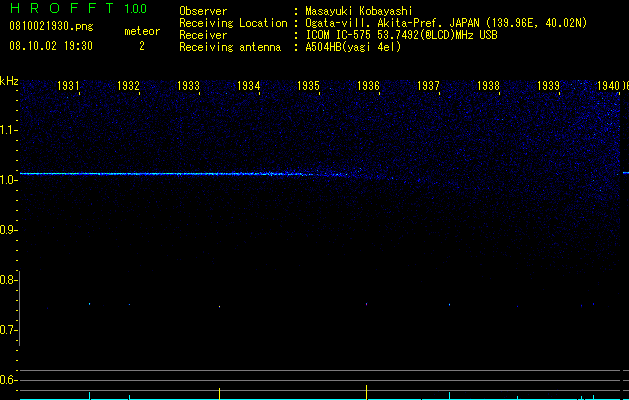Click the observer name Masayuki Kobayashi

click(x=359, y=11)
